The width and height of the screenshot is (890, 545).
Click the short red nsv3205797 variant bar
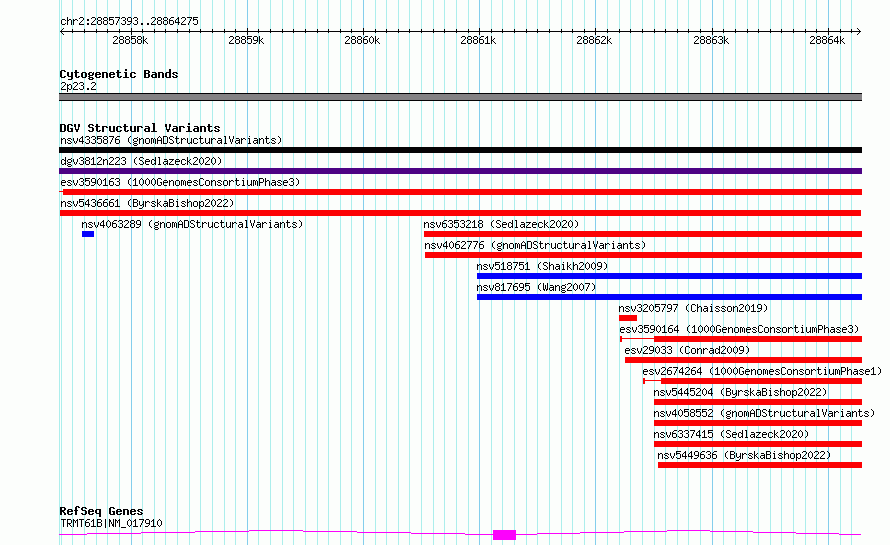point(628,318)
